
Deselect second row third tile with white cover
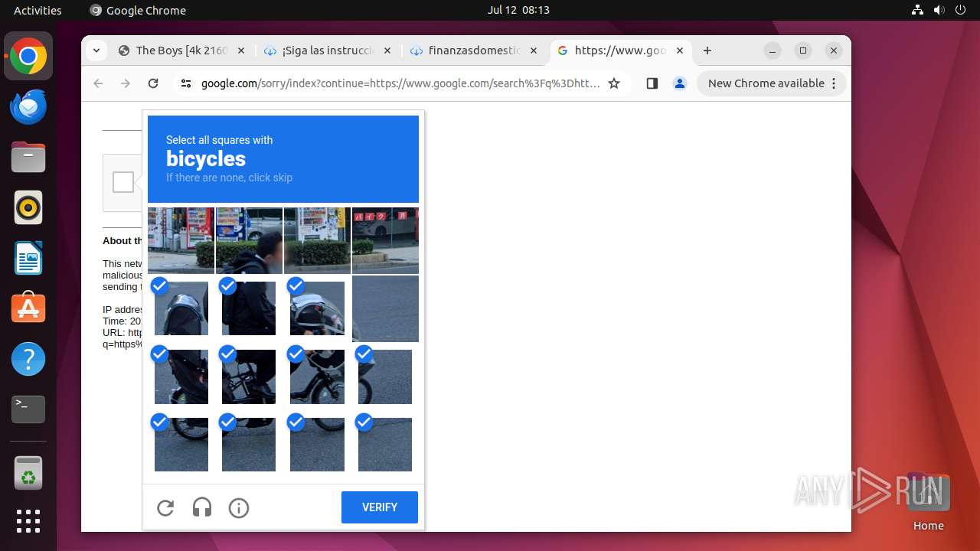click(x=317, y=308)
